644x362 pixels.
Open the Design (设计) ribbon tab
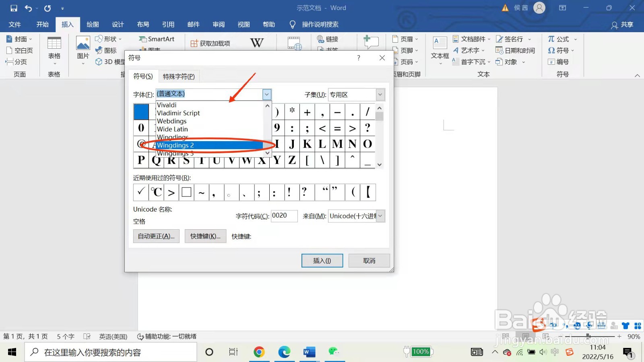click(x=118, y=25)
